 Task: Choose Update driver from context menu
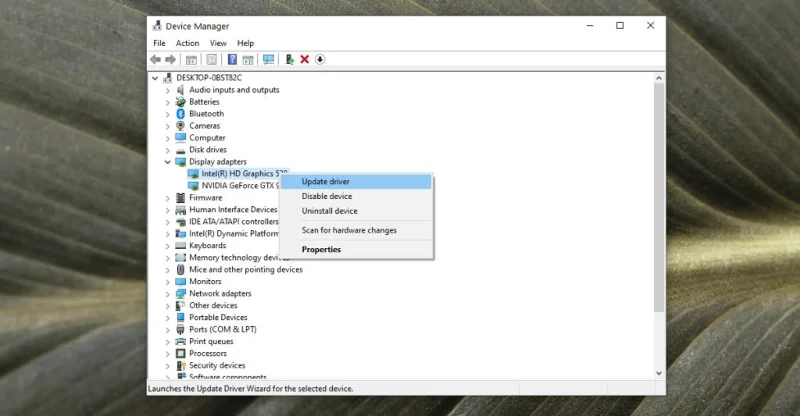pyautogui.click(x=356, y=182)
